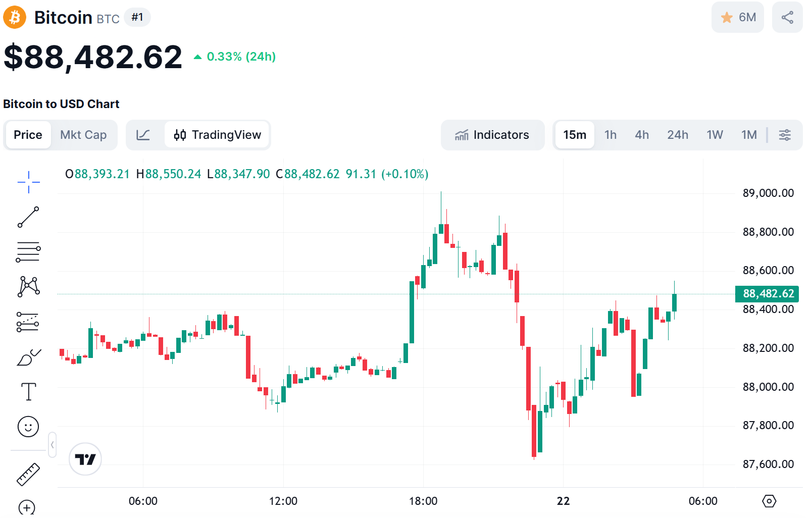
Task: Select the 24h timeframe tab
Action: click(x=677, y=135)
